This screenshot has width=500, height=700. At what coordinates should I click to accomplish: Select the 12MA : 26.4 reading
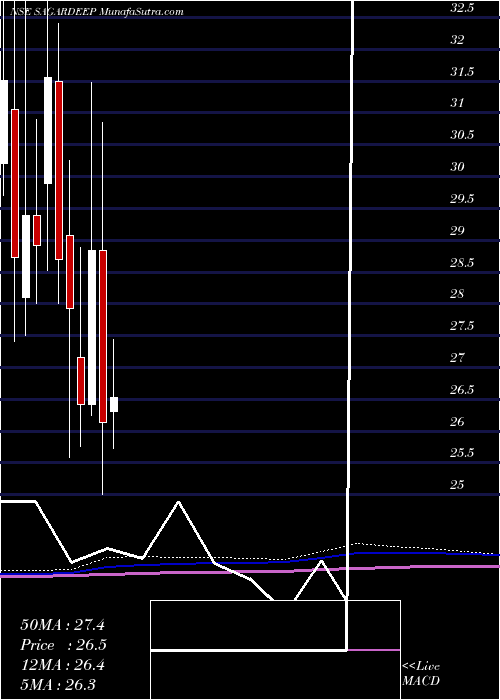click(x=62, y=665)
